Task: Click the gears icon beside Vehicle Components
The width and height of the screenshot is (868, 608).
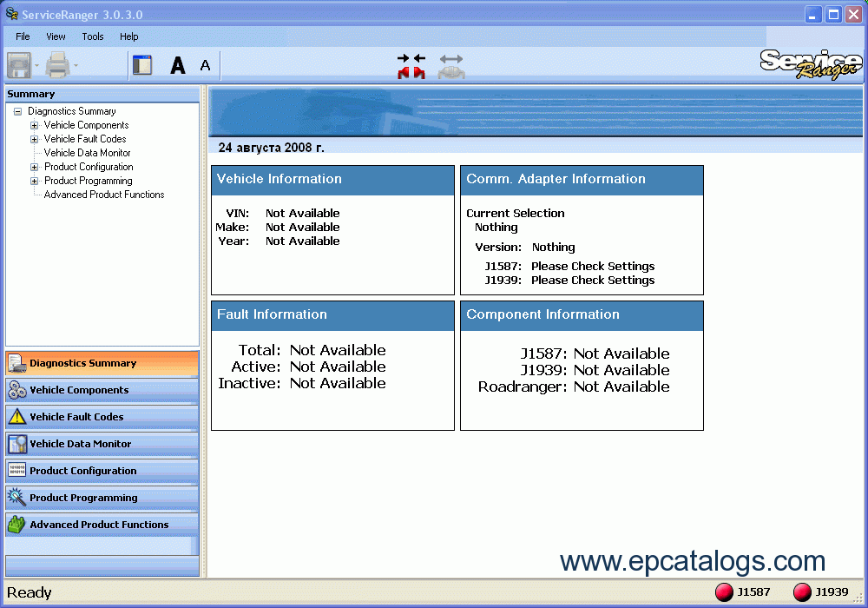Action: (17, 390)
